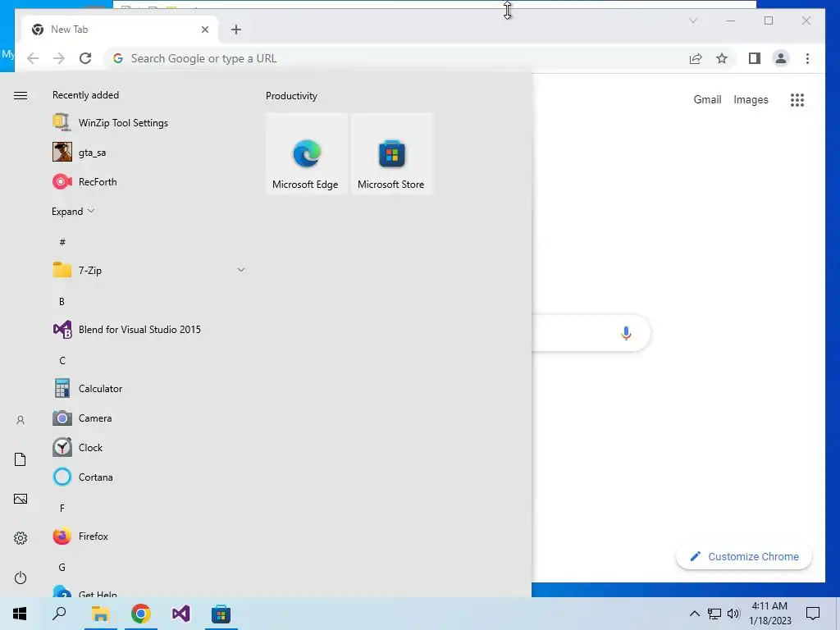Open RecForth app in Start menu

click(x=148, y=181)
